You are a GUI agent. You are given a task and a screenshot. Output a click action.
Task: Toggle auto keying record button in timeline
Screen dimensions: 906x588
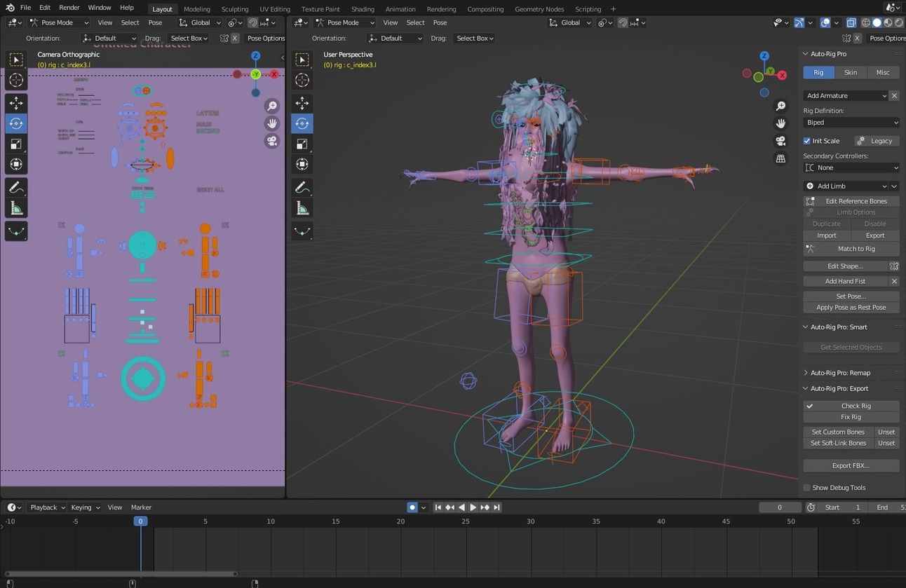click(x=412, y=507)
